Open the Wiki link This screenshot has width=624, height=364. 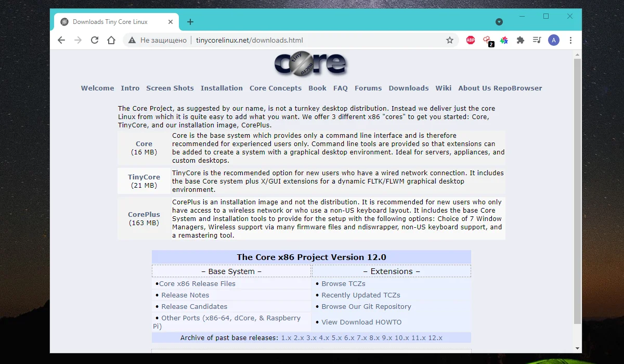point(444,88)
